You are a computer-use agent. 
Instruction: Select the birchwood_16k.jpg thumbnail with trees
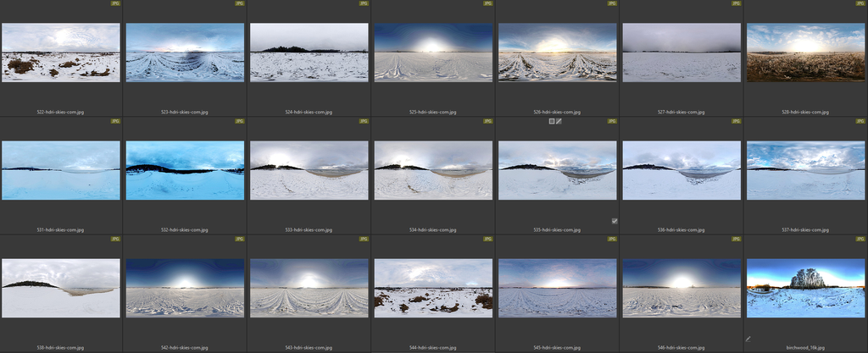pos(805,288)
